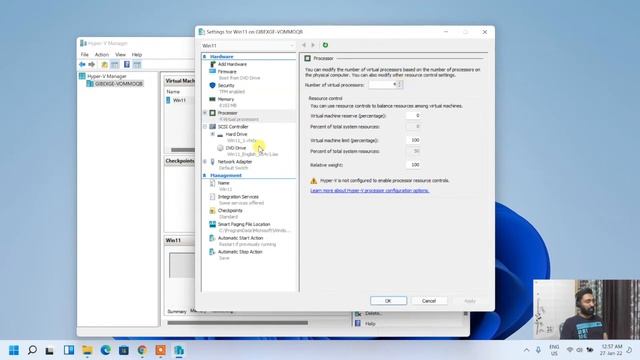This screenshot has height=360, width=640.
Task: Open Integration Services settings
Action: tap(238, 197)
